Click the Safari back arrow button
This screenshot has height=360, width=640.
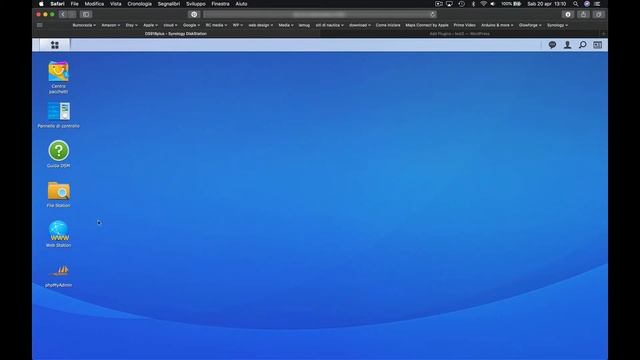click(x=62, y=14)
